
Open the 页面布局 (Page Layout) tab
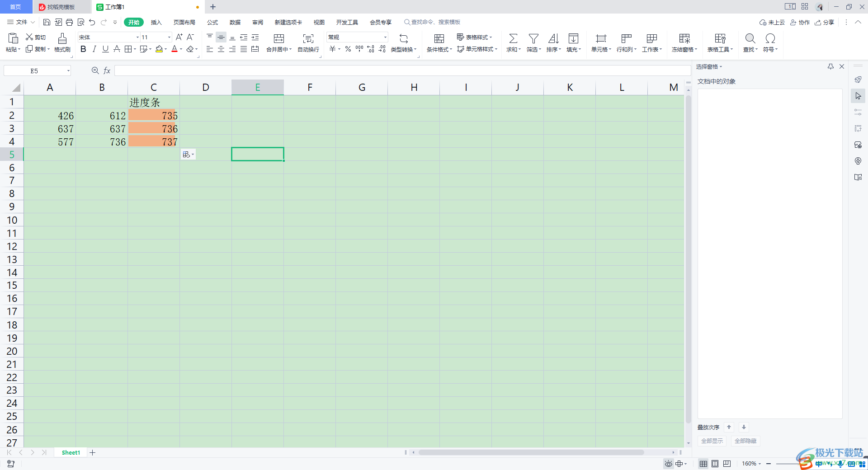[x=184, y=22]
